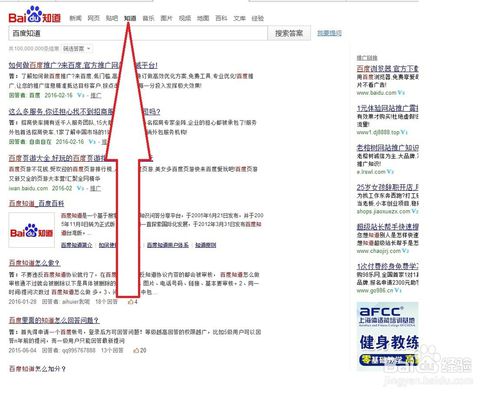Open sidebar ad 百度浏览器 官方下载
The height and width of the screenshot is (398, 500).
[x=388, y=69]
